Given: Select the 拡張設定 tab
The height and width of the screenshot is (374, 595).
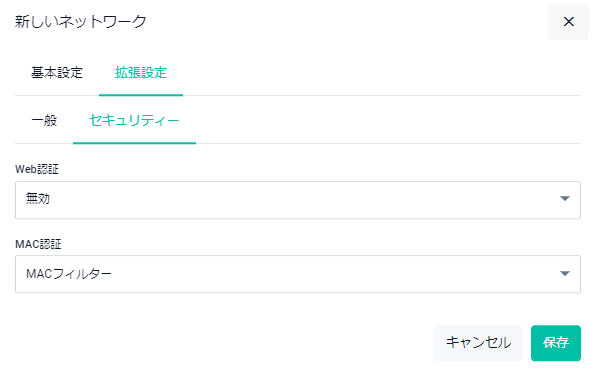Looking at the screenshot, I should [141, 72].
